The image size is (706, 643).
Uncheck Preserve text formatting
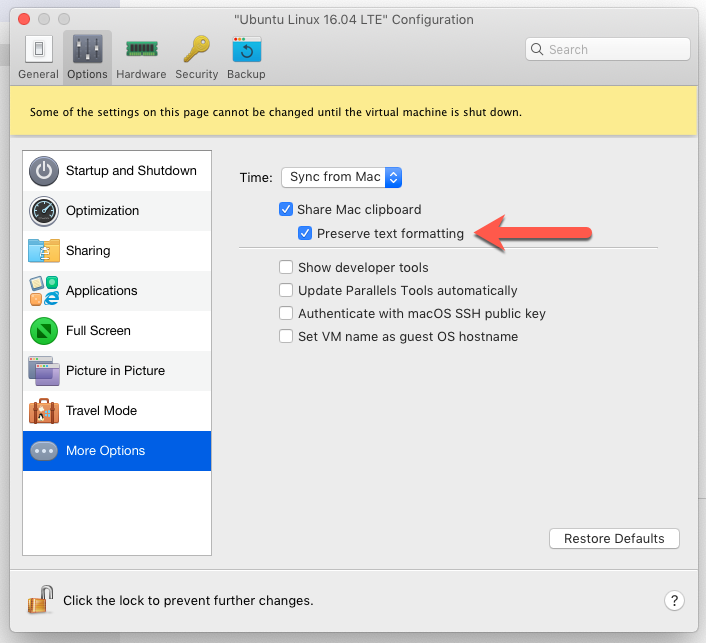[x=305, y=233]
